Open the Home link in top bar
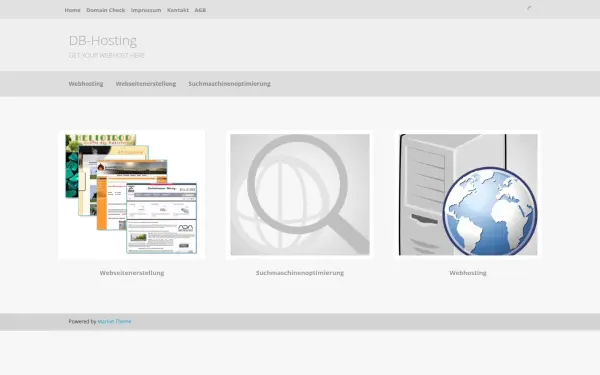 click(72, 10)
